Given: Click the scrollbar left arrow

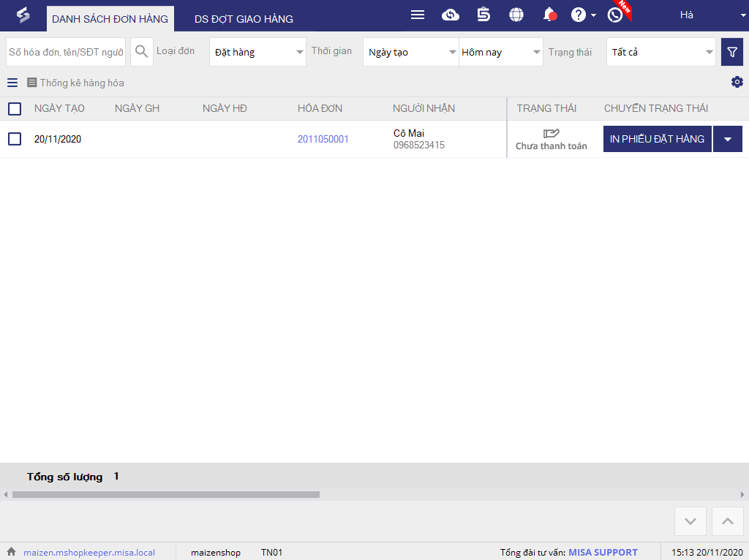Looking at the screenshot, I should click(x=6, y=495).
